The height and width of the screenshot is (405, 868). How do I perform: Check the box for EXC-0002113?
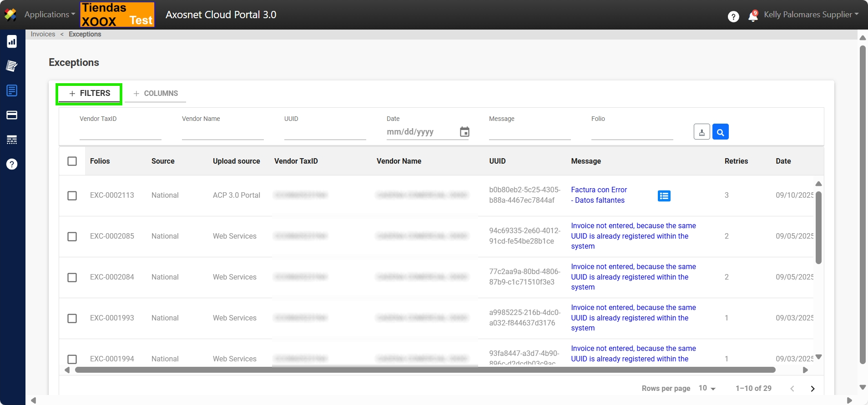pos(72,195)
